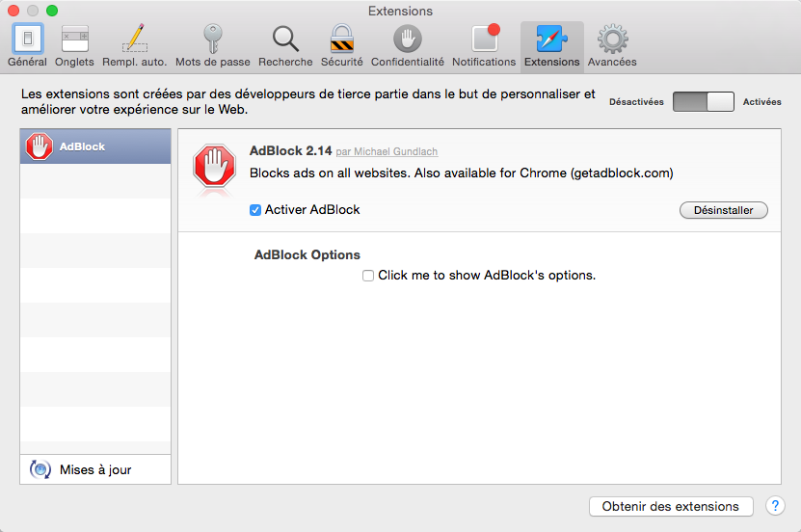Select the Recherche magnifier icon
The height and width of the screenshot is (532, 801).
(x=285, y=45)
